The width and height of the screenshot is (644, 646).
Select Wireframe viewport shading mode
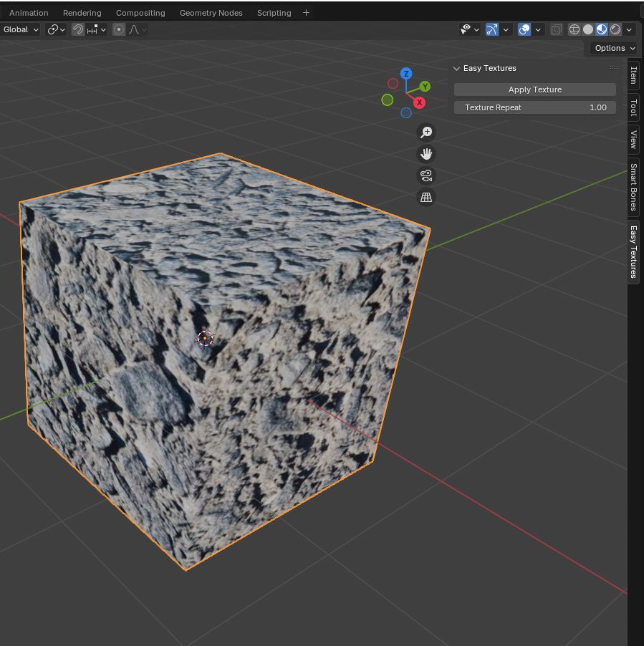pos(574,29)
